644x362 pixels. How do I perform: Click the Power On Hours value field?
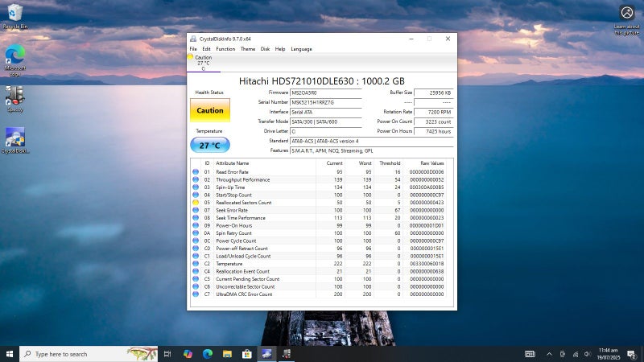(434, 131)
